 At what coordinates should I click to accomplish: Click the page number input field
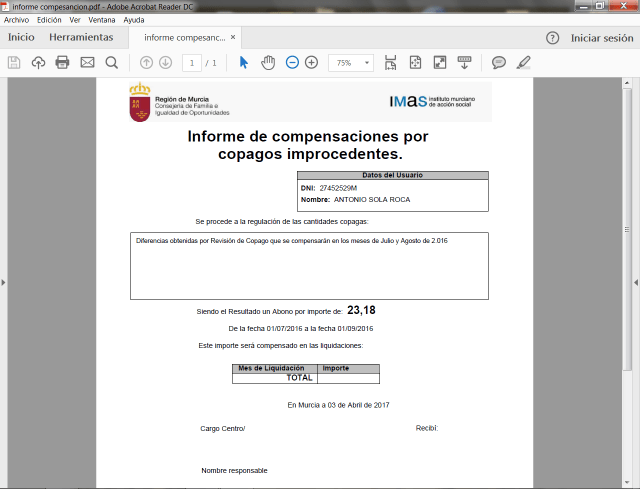(x=192, y=63)
